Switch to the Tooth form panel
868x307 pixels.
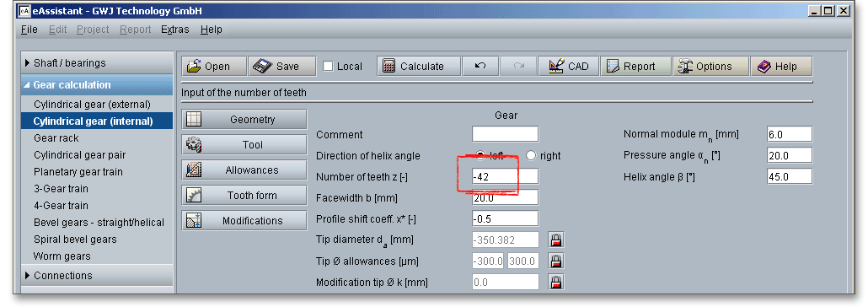244,195
